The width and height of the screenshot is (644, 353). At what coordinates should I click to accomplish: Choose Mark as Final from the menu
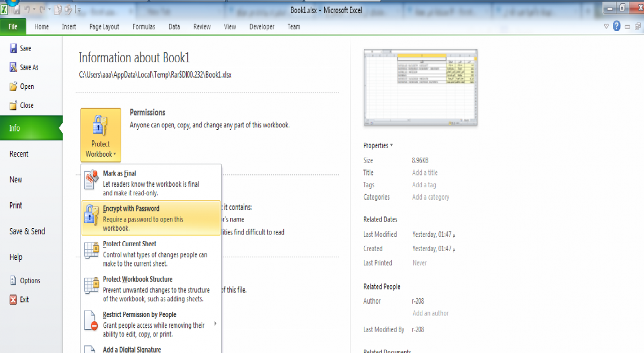[151, 183]
